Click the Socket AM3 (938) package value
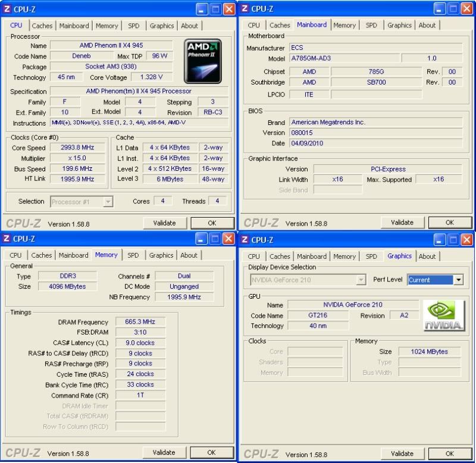The height and width of the screenshot is (463, 476). pyautogui.click(x=111, y=67)
